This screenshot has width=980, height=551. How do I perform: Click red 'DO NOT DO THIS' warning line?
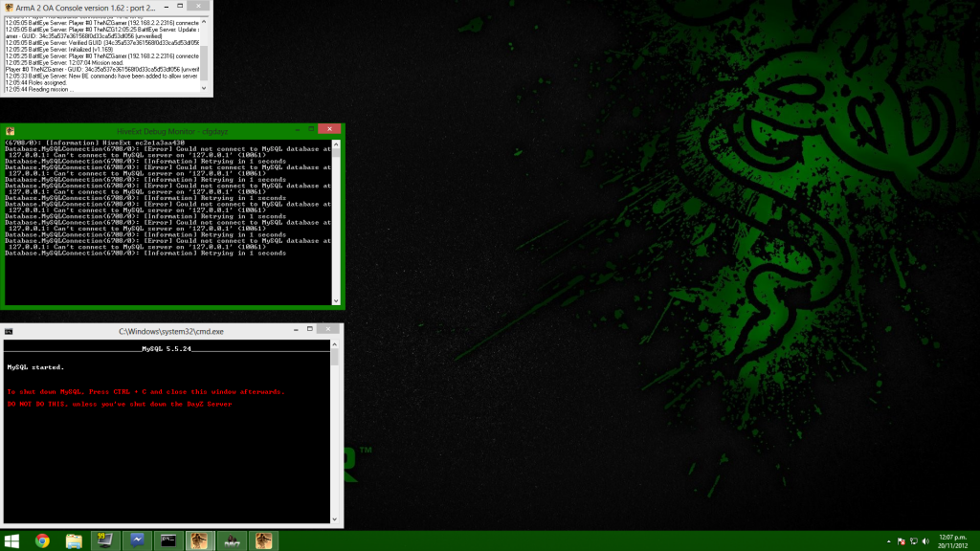[120, 405]
